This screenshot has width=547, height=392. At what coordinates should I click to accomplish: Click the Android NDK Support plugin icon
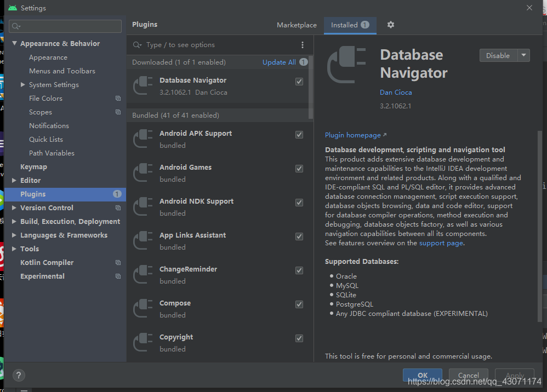143,206
